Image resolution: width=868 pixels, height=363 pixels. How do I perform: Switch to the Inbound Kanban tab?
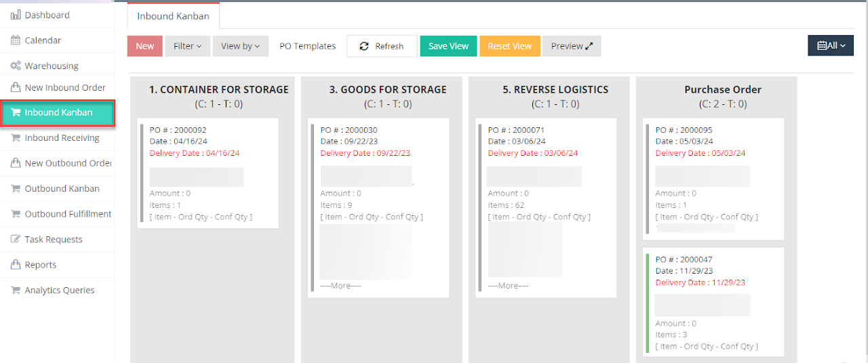[x=173, y=16]
